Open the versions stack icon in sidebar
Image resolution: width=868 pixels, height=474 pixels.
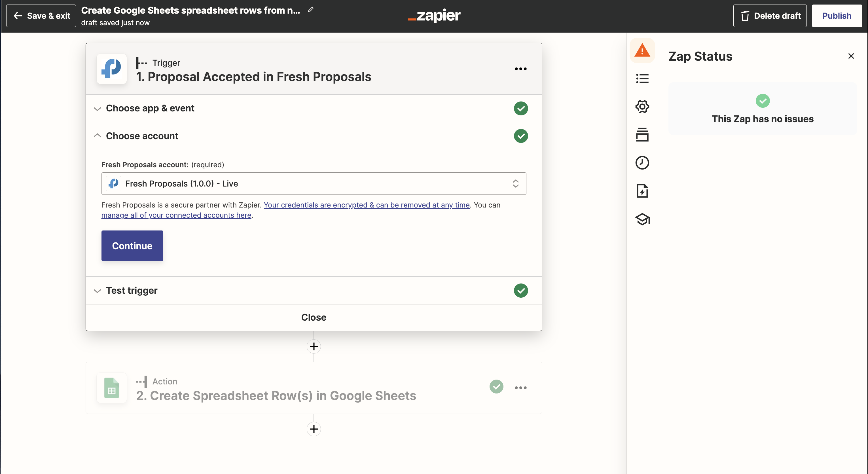(x=642, y=135)
